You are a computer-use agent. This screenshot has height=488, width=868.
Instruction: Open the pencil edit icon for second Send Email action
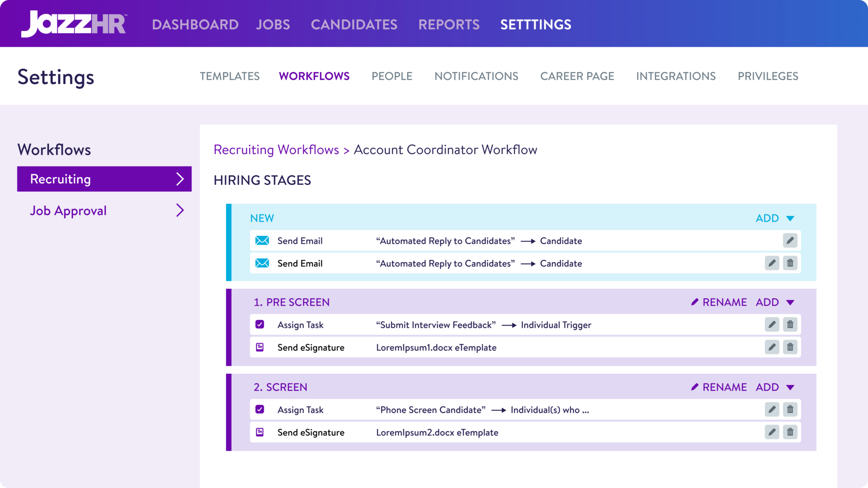click(x=772, y=263)
